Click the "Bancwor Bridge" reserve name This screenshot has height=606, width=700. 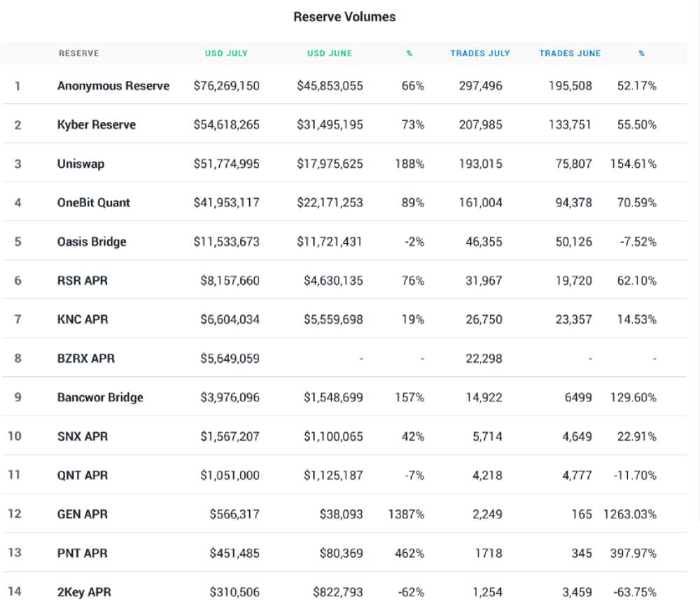[100, 397]
